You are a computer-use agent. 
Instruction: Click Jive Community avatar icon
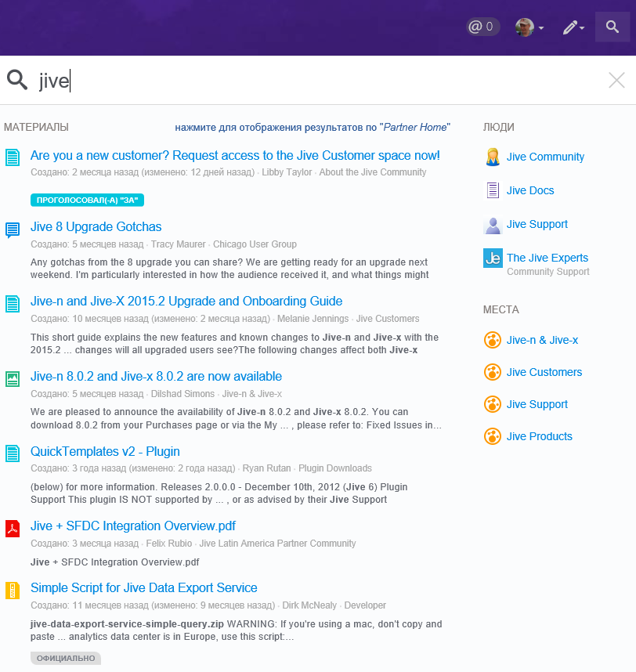click(x=493, y=157)
